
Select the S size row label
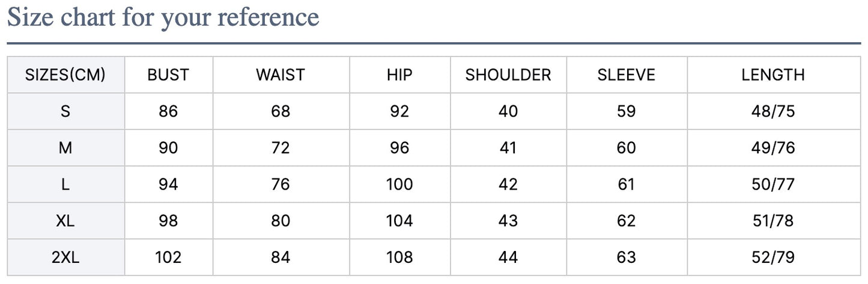coord(65,111)
